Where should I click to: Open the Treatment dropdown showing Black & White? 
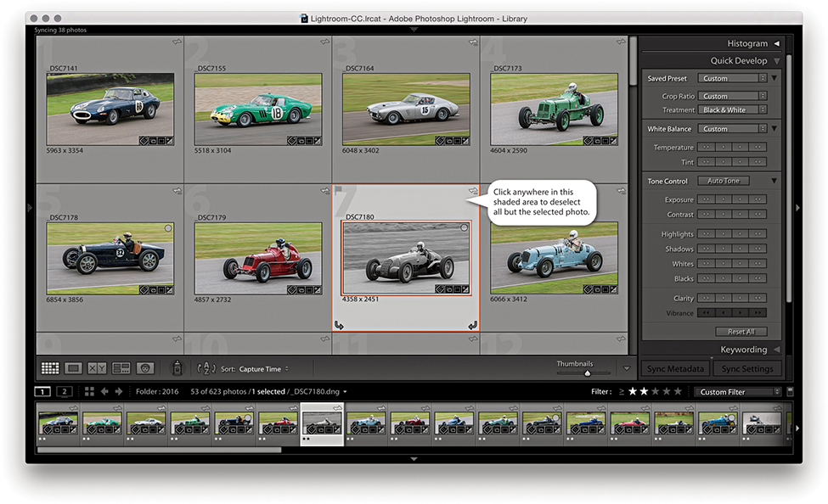[x=734, y=109]
